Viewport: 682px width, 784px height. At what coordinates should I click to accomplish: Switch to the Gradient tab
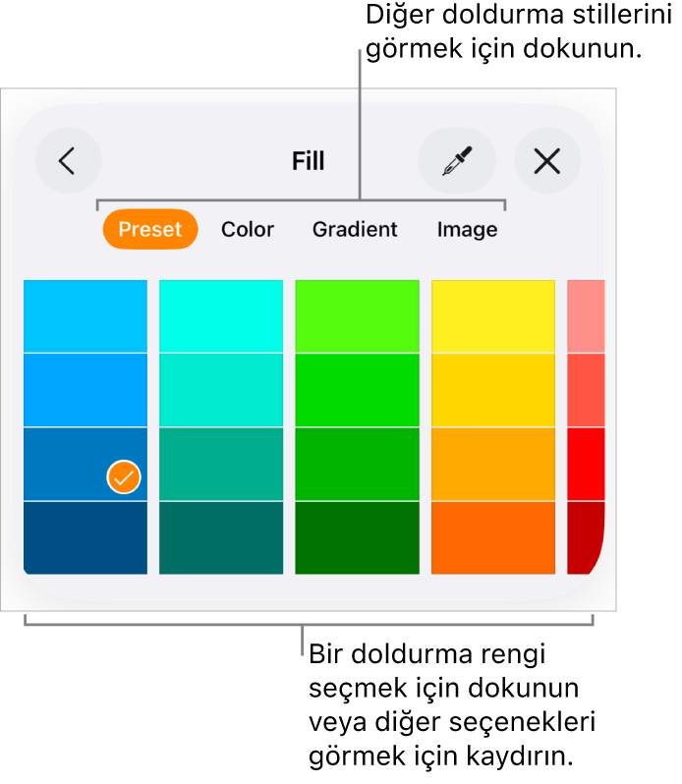click(x=355, y=230)
